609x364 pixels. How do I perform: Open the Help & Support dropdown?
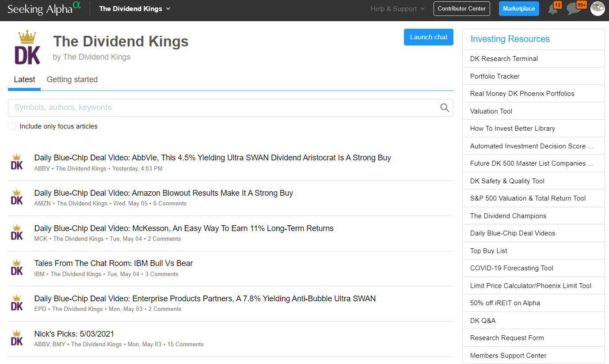pos(397,9)
